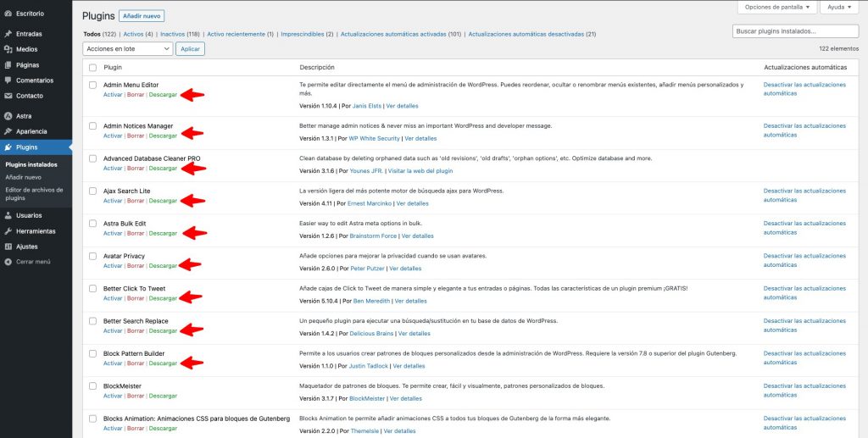The width and height of the screenshot is (868, 438).
Task: Check the Better Search Replace checkbox
Action: 93,321
